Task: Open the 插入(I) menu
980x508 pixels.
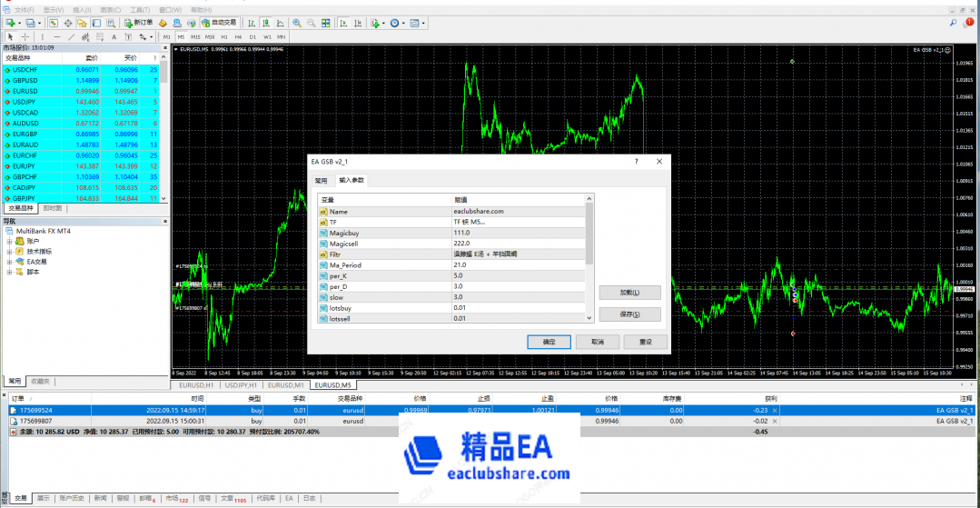Action: click(x=82, y=10)
